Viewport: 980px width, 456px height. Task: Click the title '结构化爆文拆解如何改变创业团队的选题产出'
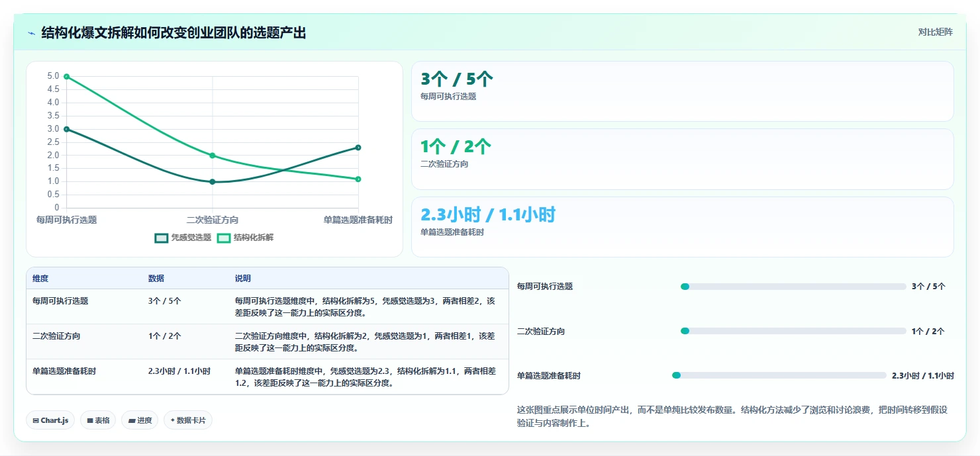(x=173, y=32)
